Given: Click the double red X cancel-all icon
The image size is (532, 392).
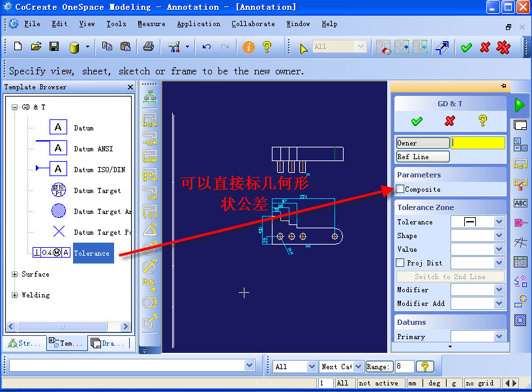Looking at the screenshot, I should coord(503,47).
